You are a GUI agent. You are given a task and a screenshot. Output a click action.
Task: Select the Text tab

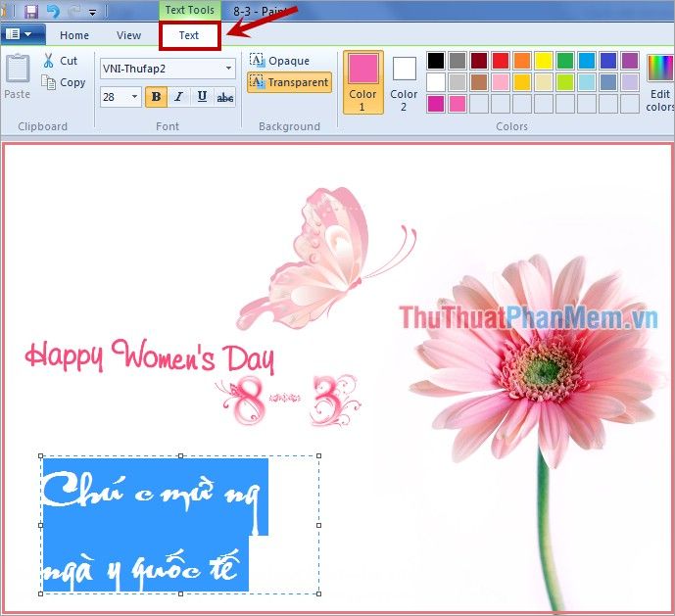tap(189, 35)
